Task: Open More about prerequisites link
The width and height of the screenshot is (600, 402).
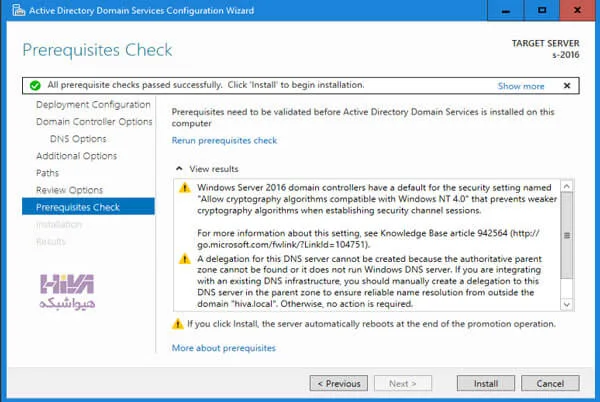Action: pyautogui.click(x=223, y=348)
